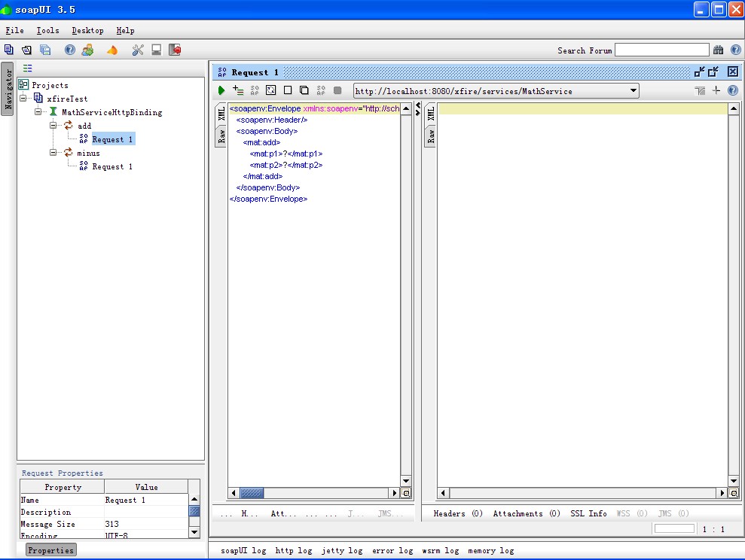
Task: Click the add-assertion icon beside the play button
Action: tap(238, 91)
